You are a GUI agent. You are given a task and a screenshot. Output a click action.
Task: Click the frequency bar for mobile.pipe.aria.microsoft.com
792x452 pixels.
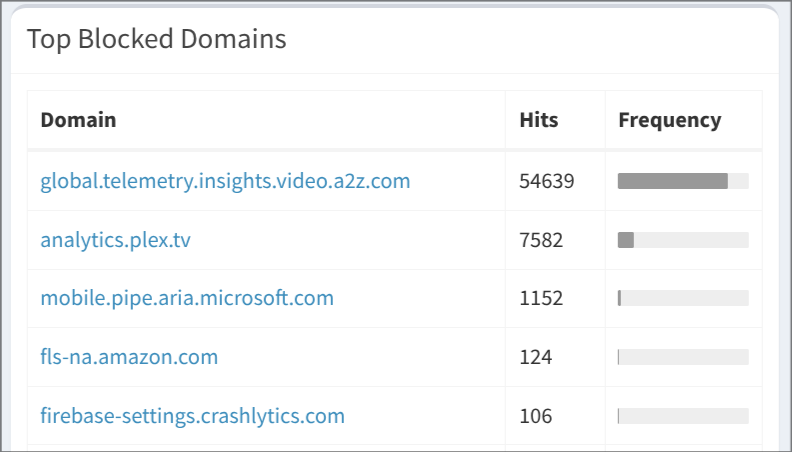683,298
